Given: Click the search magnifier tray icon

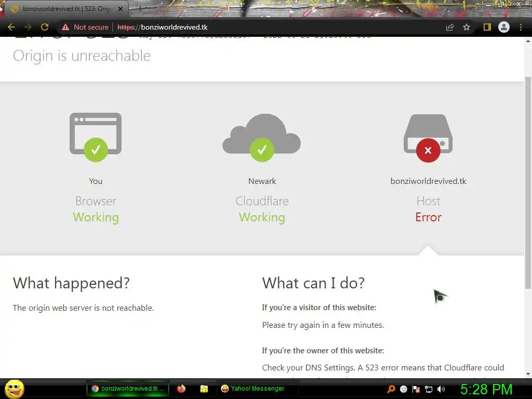Looking at the screenshot, I should [391, 389].
